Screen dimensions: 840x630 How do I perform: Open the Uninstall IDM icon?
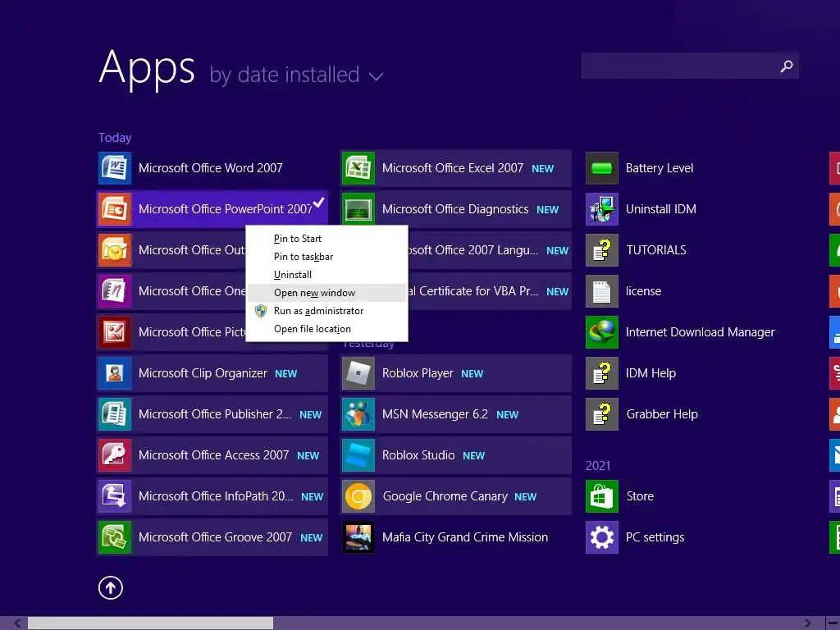click(602, 209)
